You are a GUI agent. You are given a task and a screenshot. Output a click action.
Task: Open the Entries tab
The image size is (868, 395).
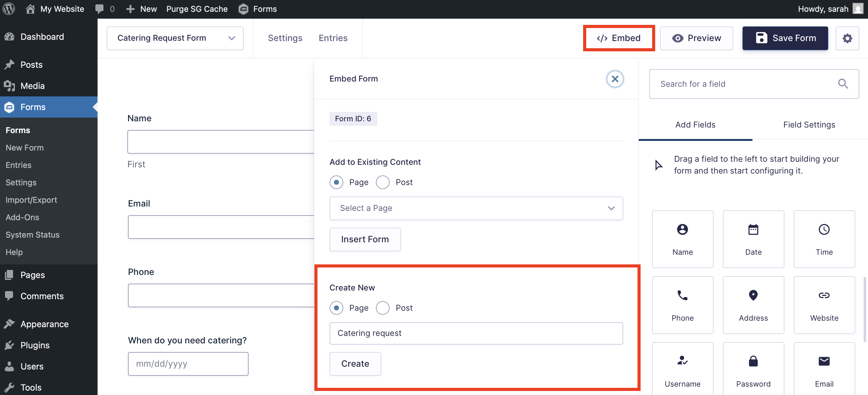click(333, 38)
